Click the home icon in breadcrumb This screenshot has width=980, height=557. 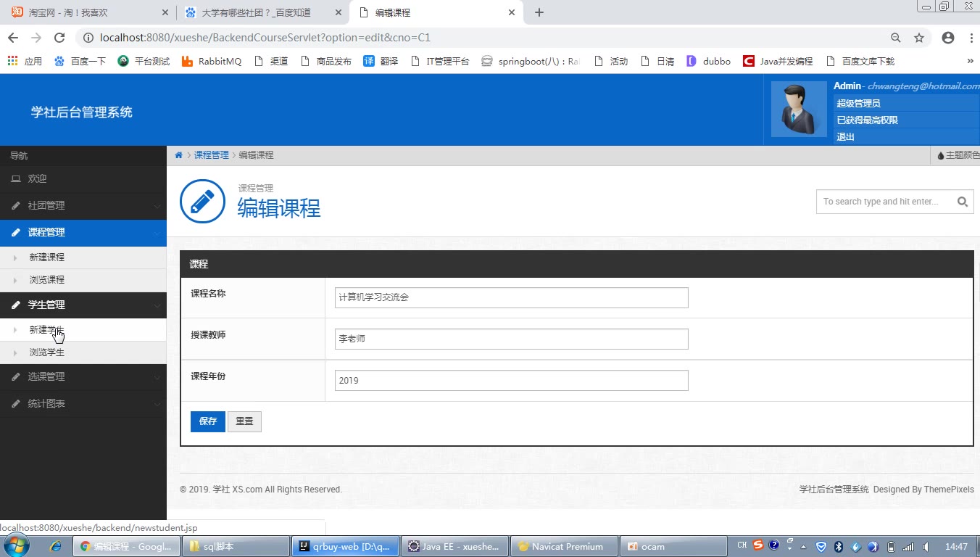pos(178,155)
